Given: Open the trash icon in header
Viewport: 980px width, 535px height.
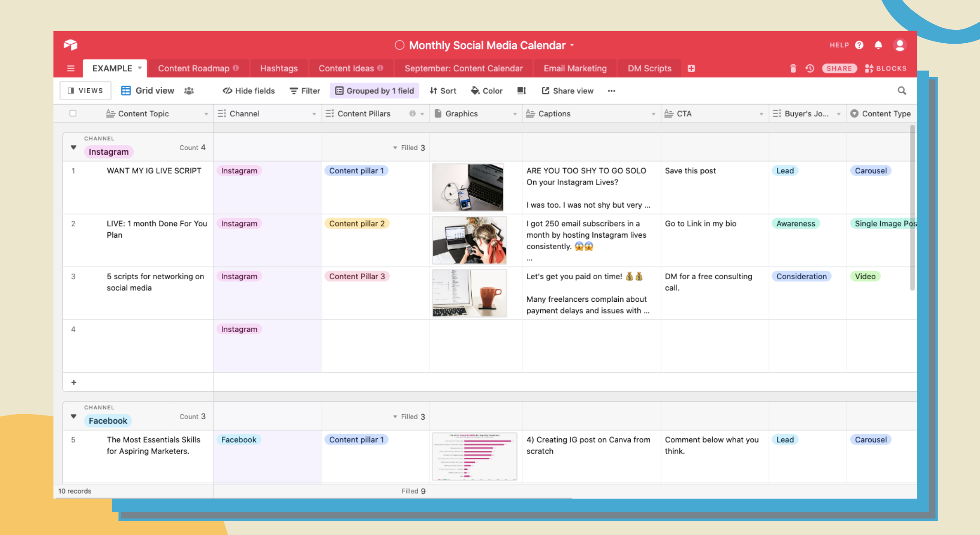Looking at the screenshot, I should (x=793, y=68).
